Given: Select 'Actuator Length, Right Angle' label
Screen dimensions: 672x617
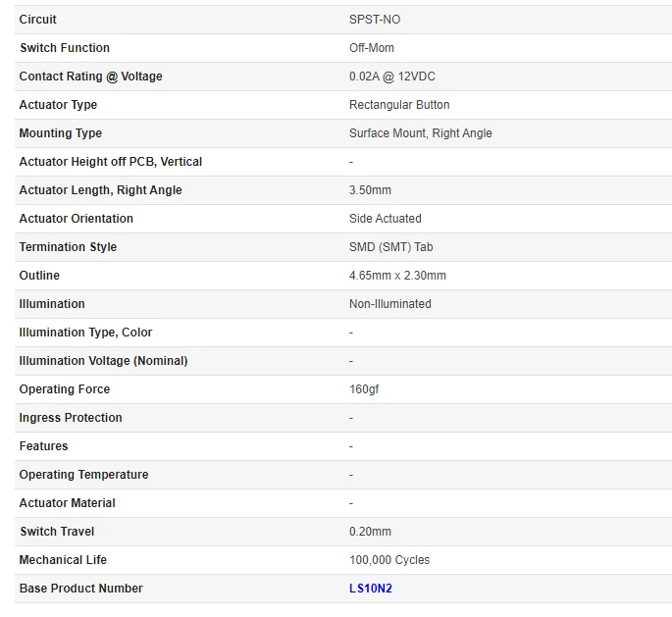Looking at the screenshot, I should [101, 190].
